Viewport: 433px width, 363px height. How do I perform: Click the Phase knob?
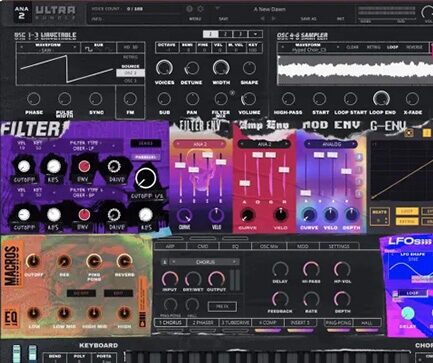click(33, 99)
